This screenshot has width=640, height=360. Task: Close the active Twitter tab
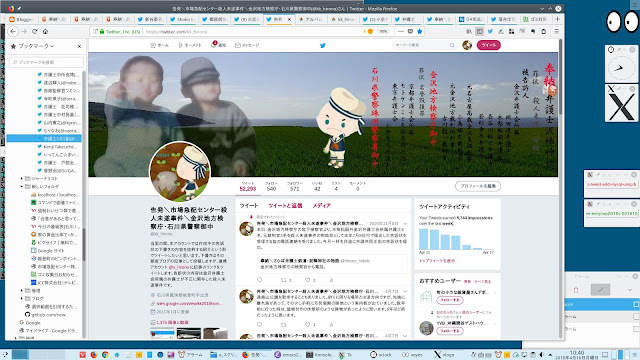pyautogui.click(x=289, y=19)
